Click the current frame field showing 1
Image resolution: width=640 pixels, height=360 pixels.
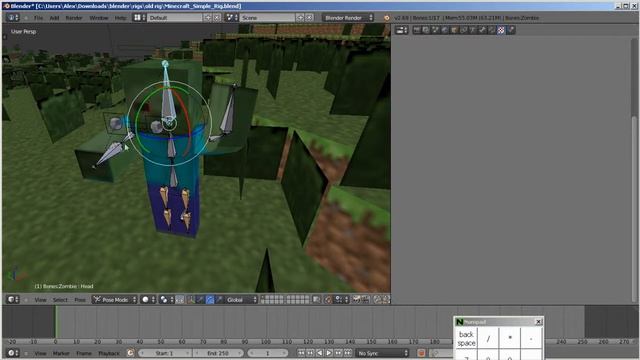coord(268,353)
